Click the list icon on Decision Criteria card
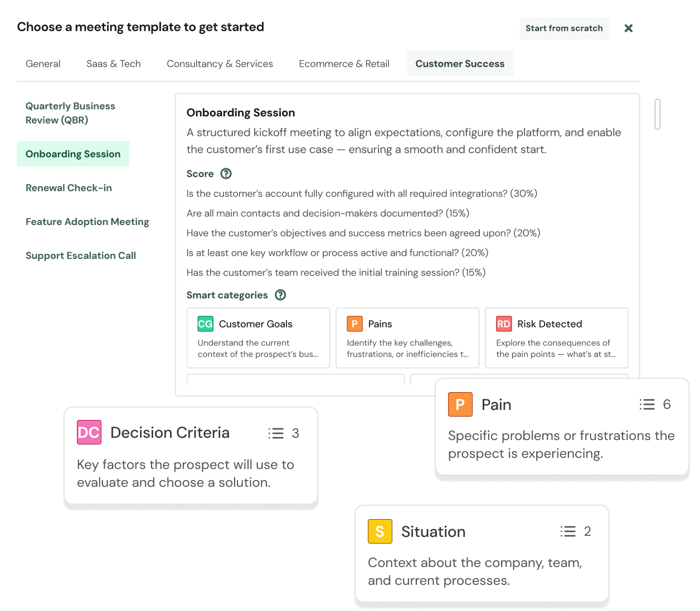 pos(276,433)
